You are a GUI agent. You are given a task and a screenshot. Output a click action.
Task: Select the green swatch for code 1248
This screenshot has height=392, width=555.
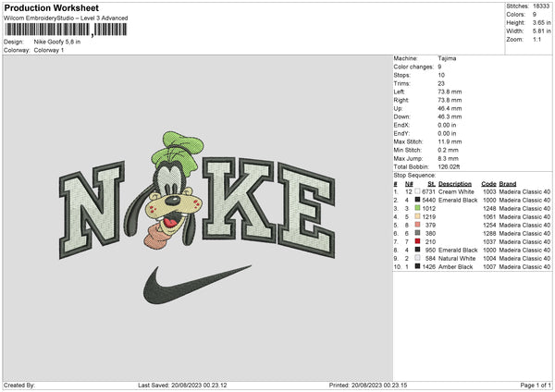(418, 208)
